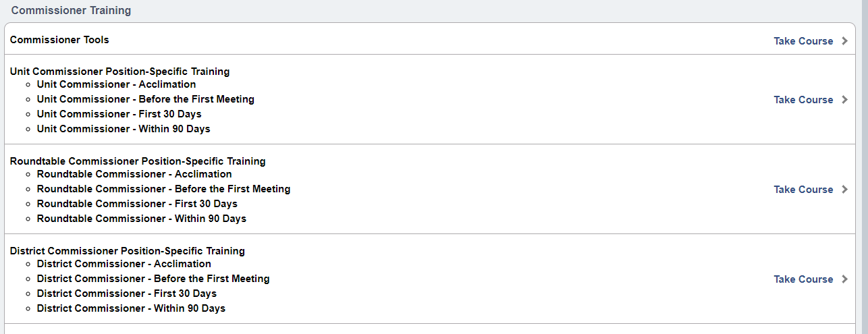Click the chevron for Unit Commissioner training
868x334 pixels.
[844, 100]
